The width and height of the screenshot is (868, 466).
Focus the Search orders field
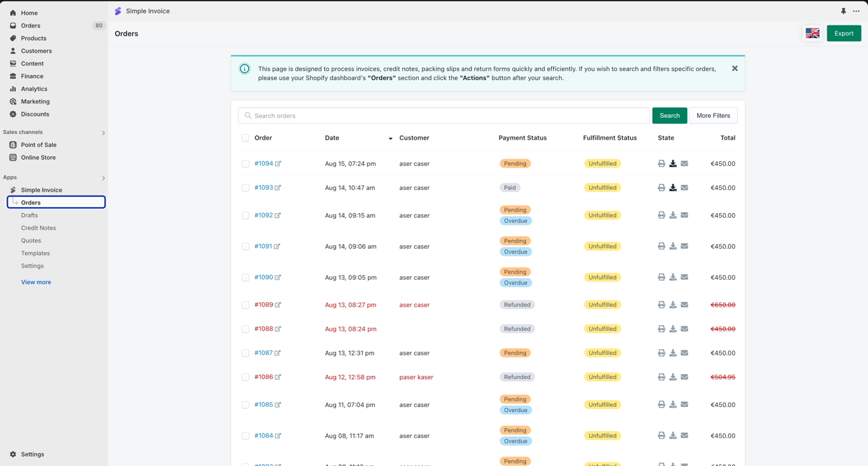pyautogui.click(x=444, y=116)
